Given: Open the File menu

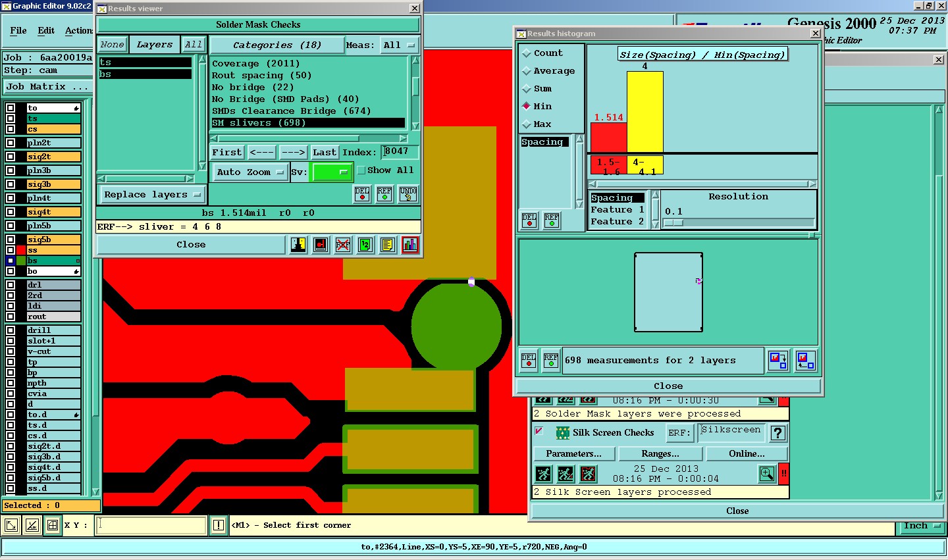Looking at the screenshot, I should pos(18,30).
